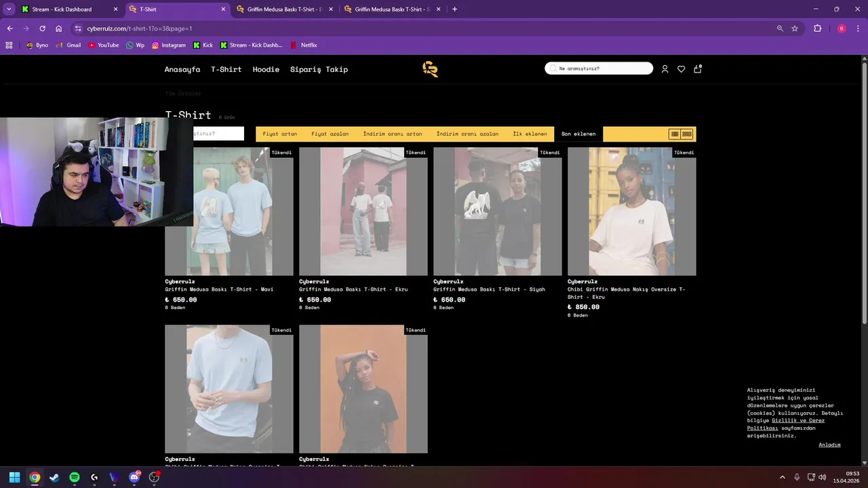The width and height of the screenshot is (868, 488).
Task: Open the wishlist heart icon
Action: click(681, 69)
